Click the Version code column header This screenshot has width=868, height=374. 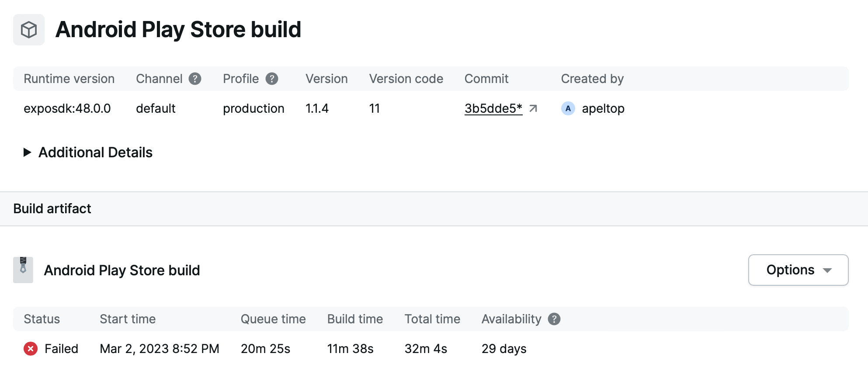pyautogui.click(x=406, y=79)
